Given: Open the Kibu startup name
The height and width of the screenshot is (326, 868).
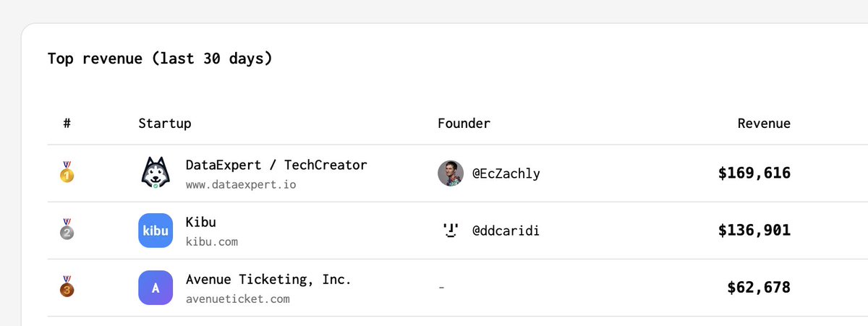Looking at the screenshot, I should point(201,222).
